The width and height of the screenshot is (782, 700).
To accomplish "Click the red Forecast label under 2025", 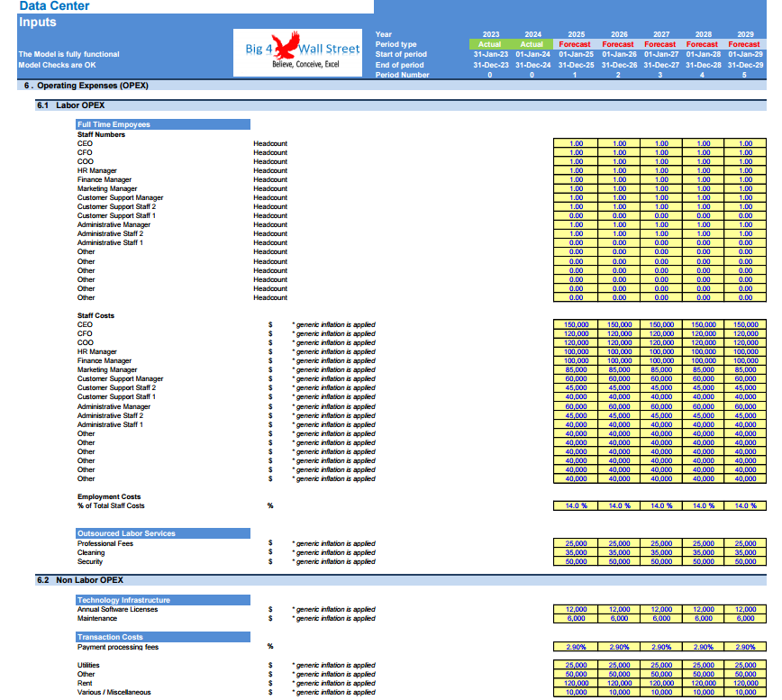I will (576, 44).
